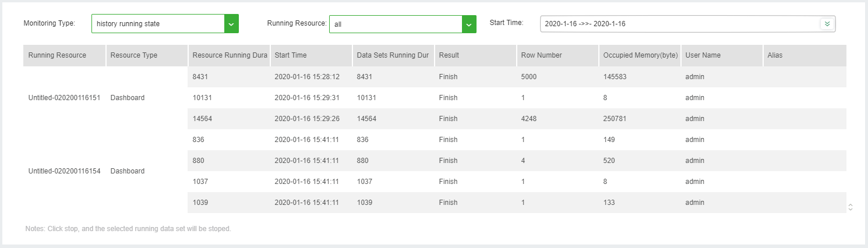Image resolution: width=868 pixels, height=248 pixels.
Task: Expand the Running Resource dropdown arrow
Action: [469, 24]
